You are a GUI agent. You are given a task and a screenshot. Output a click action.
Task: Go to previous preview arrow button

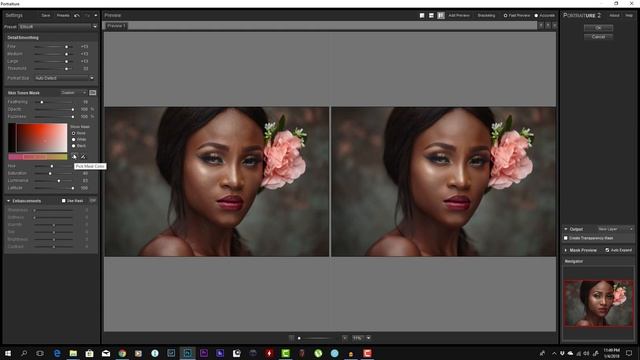pos(541,25)
